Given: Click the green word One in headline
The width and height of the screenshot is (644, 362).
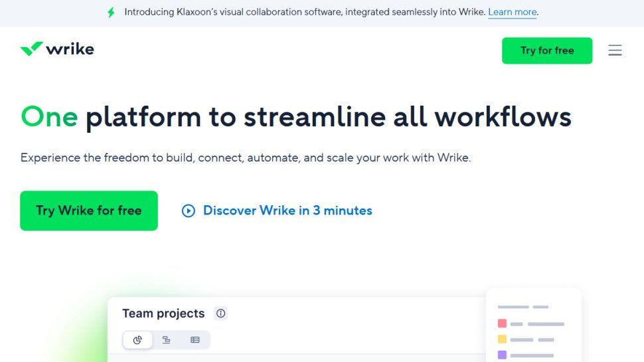Looking at the screenshot, I should tap(49, 117).
